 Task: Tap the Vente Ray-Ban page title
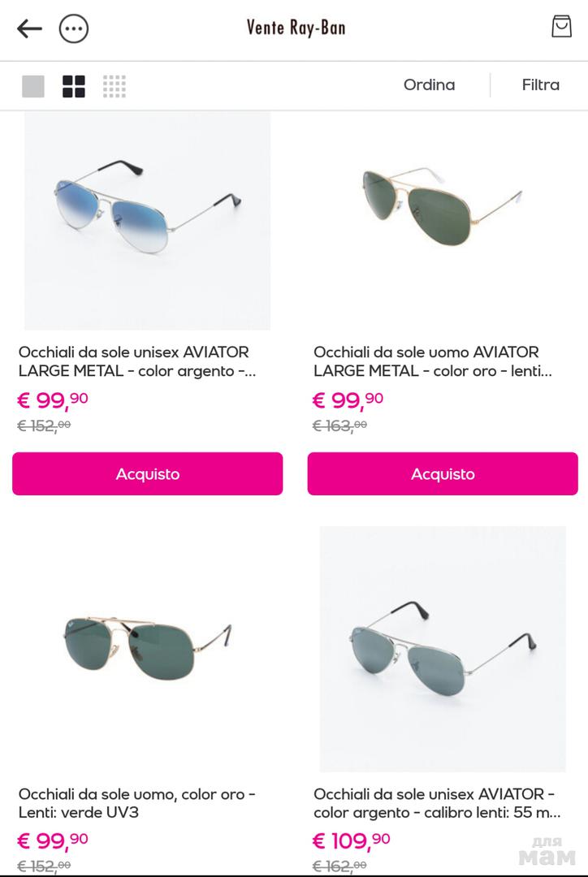pyautogui.click(x=296, y=28)
